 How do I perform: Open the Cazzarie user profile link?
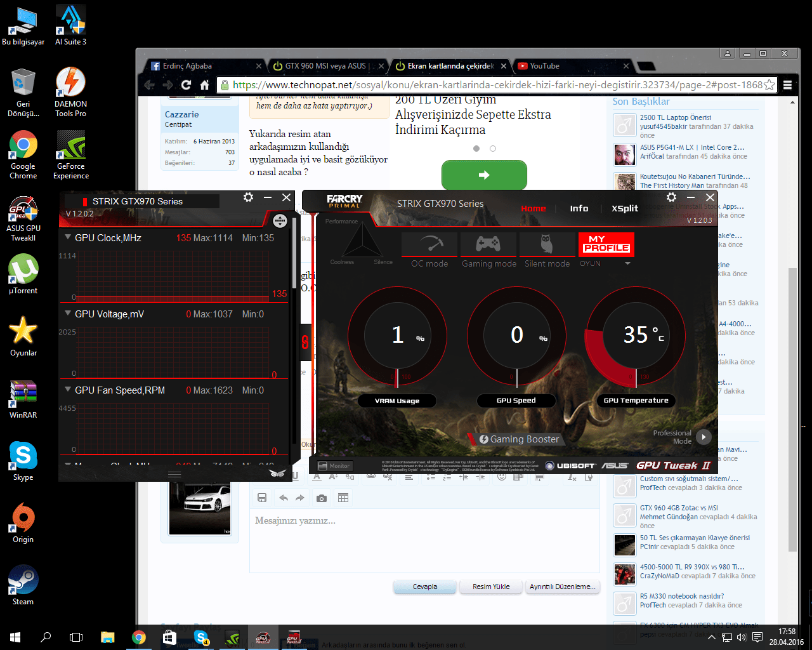[x=181, y=114]
